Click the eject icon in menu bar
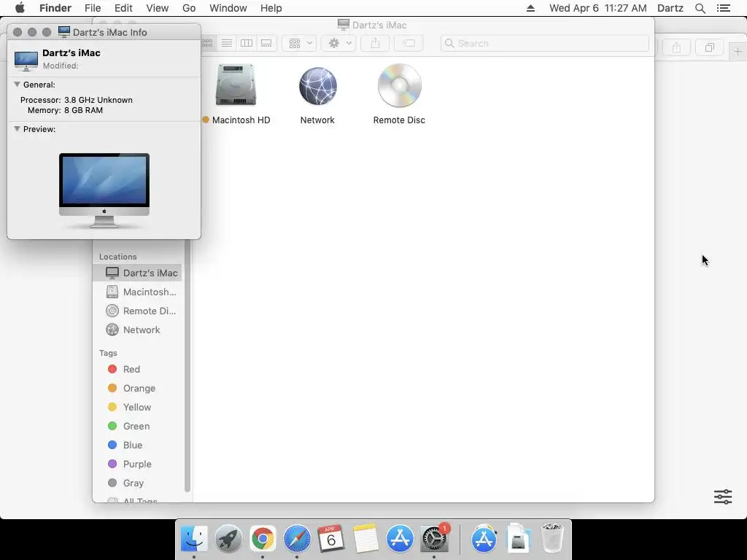This screenshot has width=747, height=560. click(x=530, y=8)
